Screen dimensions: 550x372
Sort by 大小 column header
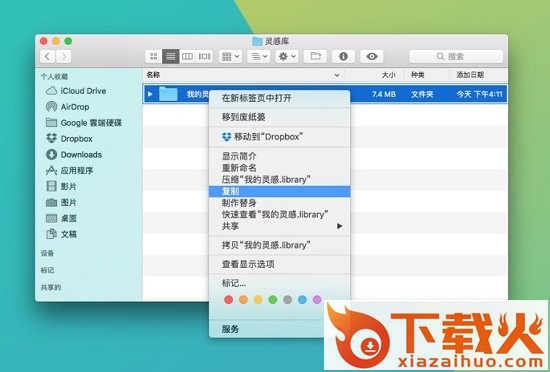(389, 75)
